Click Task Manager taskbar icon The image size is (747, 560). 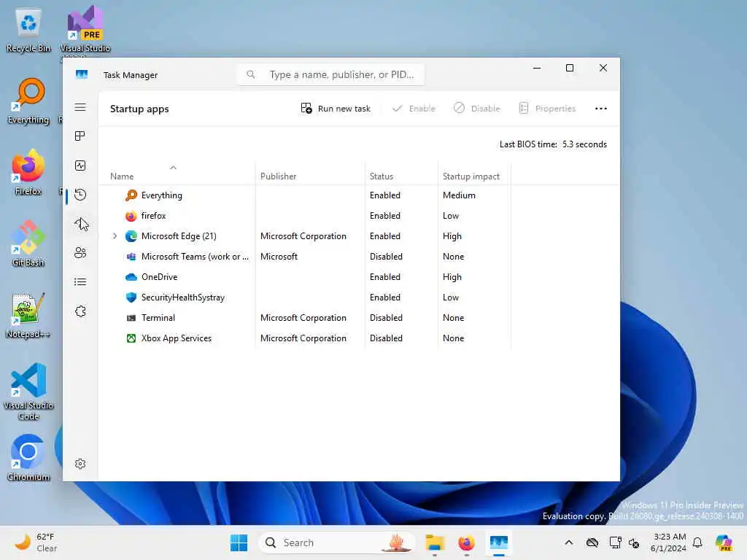point(499,542)
